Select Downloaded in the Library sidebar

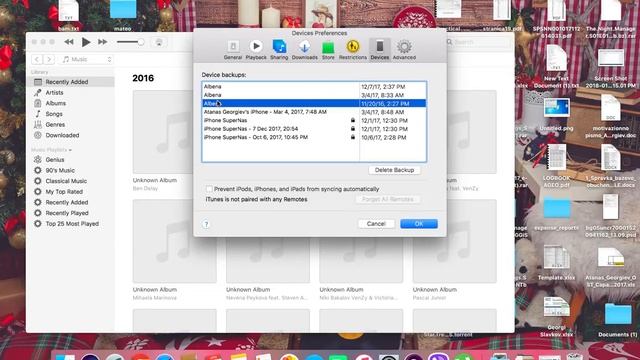click(x=73, y=135)
